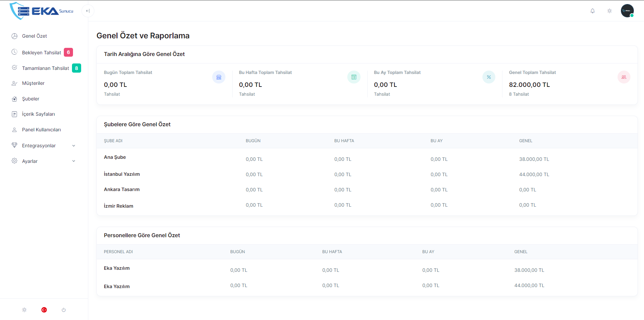Click Ana Şube's 38.000,00 TL value

coord(534,159)
